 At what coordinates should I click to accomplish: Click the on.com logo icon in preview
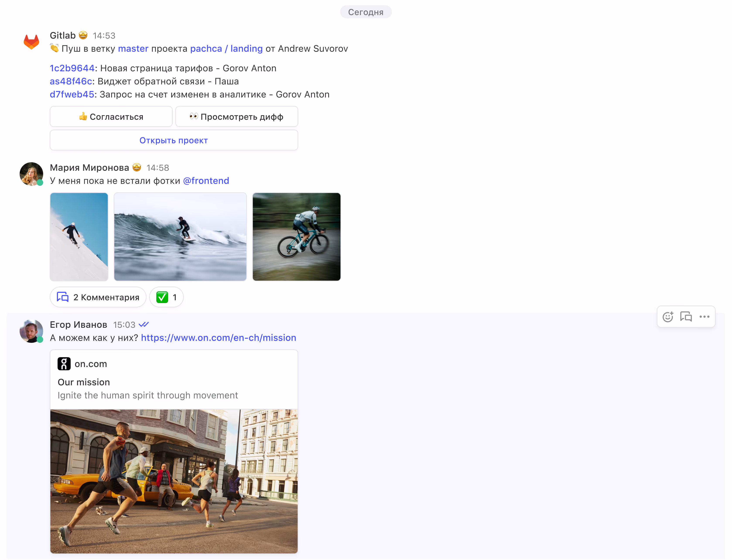point(64,364)
